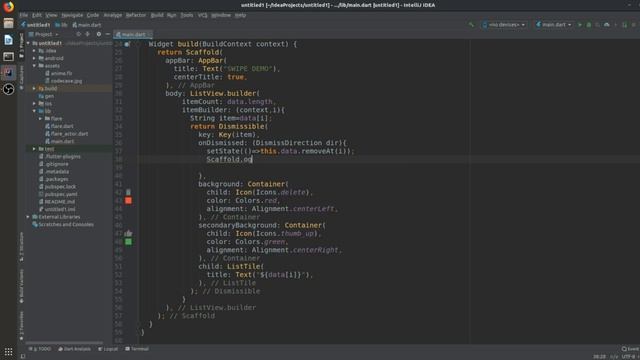640x360 pixels.
Task: Click the untitled1 breadcrumb in navigation bar
Action: [x=36, y=25]
